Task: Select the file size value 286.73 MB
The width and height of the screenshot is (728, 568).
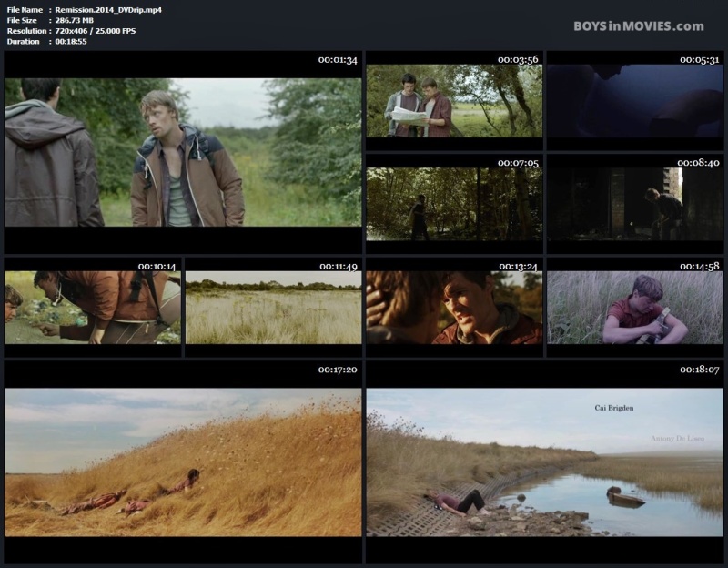Action: click(x=75, y=20)
